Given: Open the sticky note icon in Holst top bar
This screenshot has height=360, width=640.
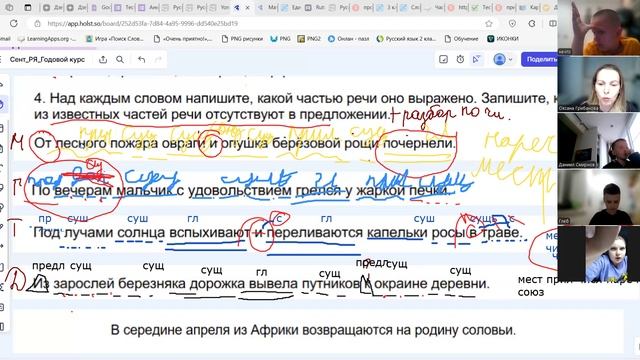Looking at the screenshot, I should coord(443,60).
